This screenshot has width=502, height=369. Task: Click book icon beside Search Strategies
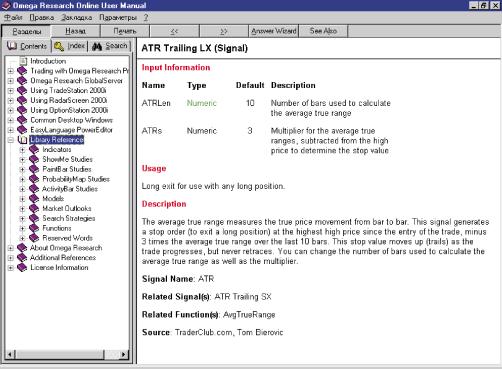(34, 218)
